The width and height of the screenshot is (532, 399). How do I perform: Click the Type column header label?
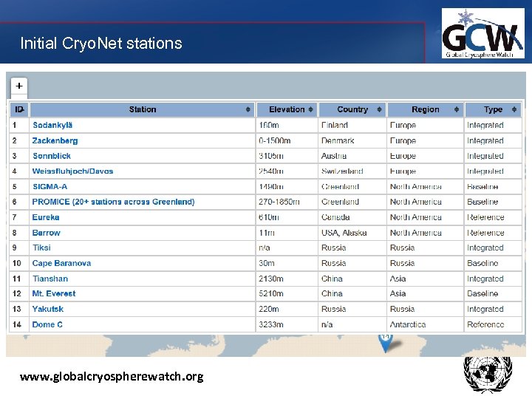493,109
